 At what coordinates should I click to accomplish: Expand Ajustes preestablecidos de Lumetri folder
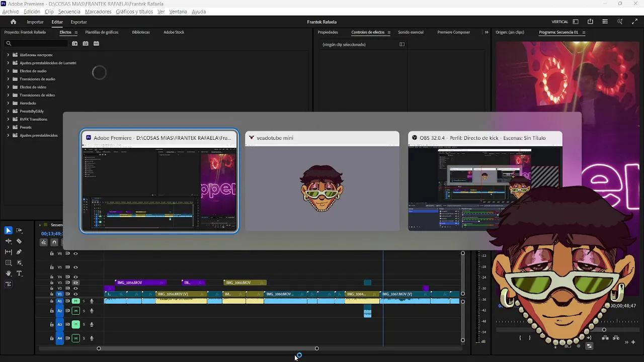click(x=8, y=63)
